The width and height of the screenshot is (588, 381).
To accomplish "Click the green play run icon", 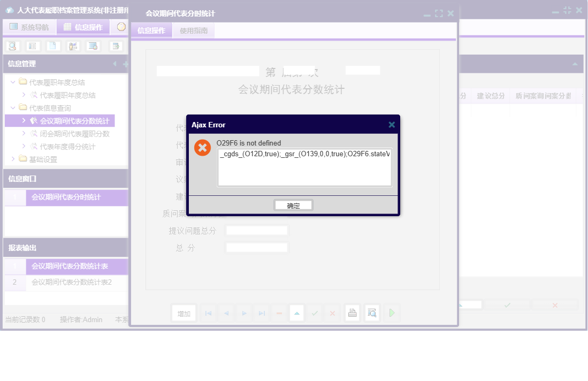I will (x=392, y=313).
